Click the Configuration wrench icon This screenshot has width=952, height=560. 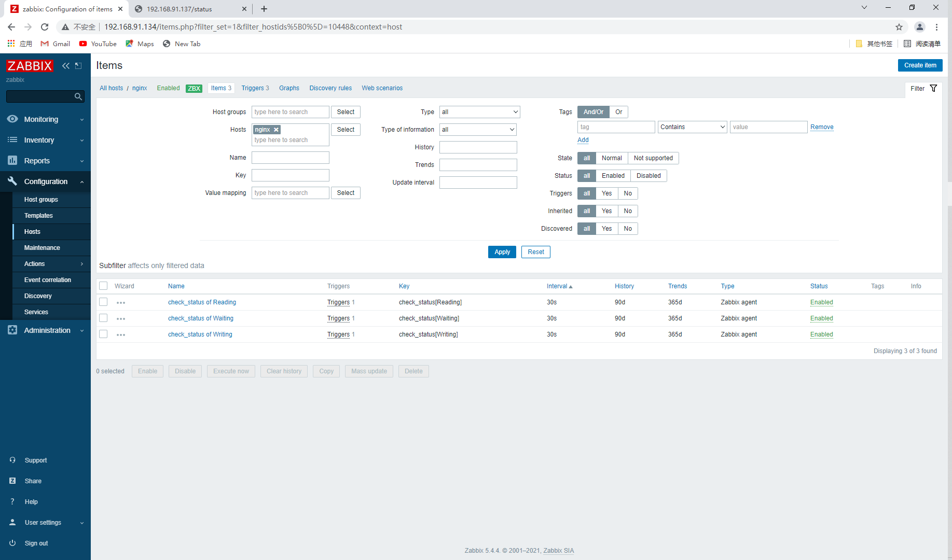coord(12,181)
